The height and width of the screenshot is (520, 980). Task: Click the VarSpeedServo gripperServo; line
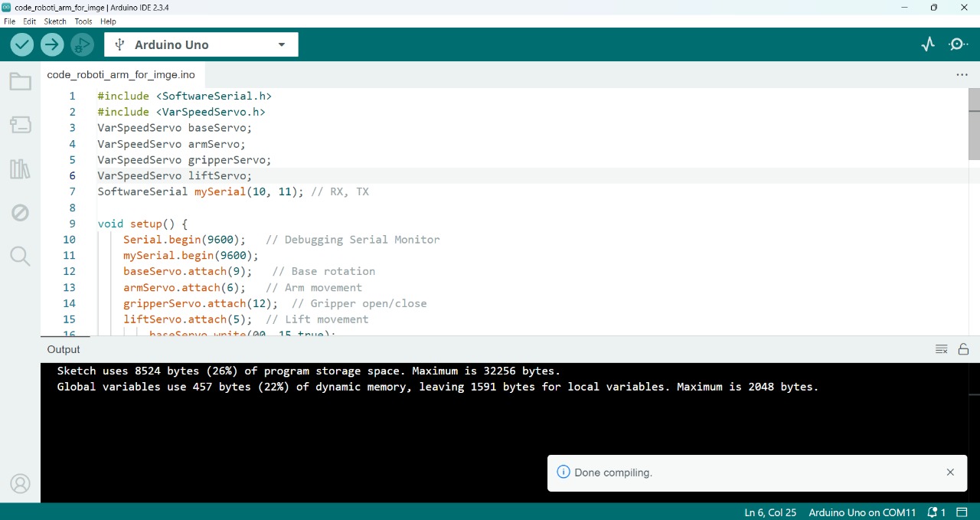coord(185,160)
